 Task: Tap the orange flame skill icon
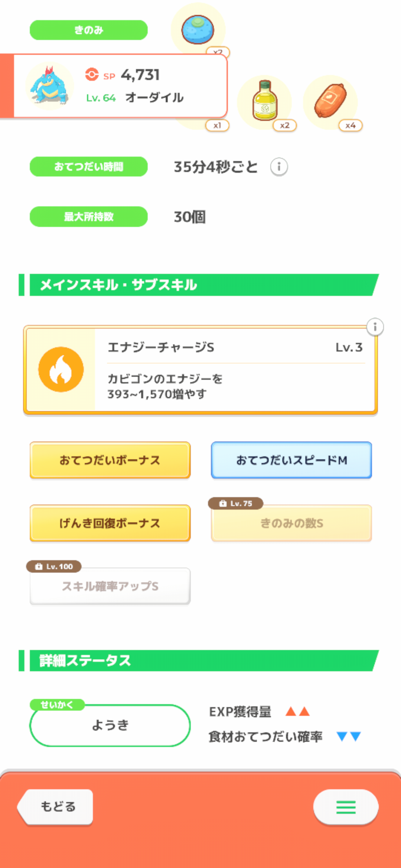pos(61,369)
